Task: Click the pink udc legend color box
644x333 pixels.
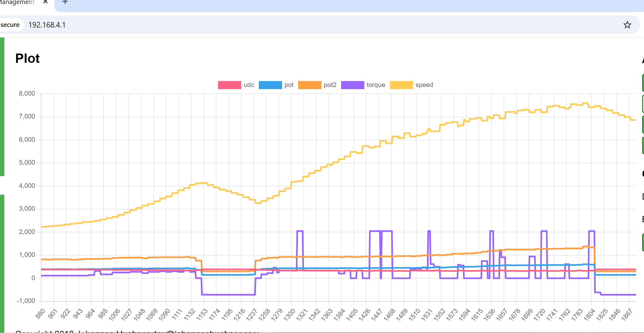Action: tap(229, 85)
